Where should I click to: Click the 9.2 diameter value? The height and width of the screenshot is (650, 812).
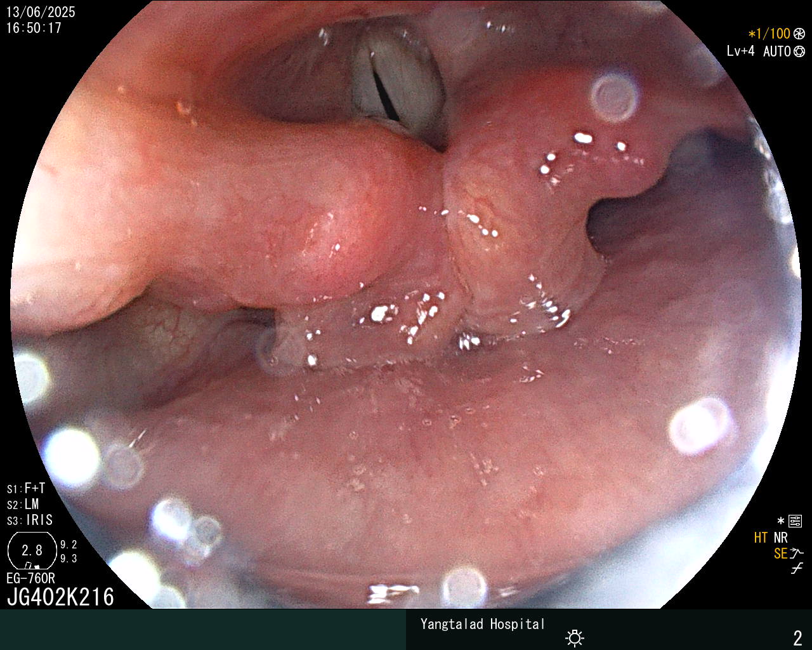click(69, 545)
